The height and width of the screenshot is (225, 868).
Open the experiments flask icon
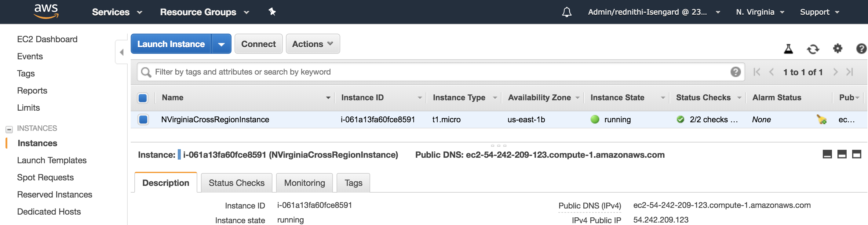coord(788,49)
